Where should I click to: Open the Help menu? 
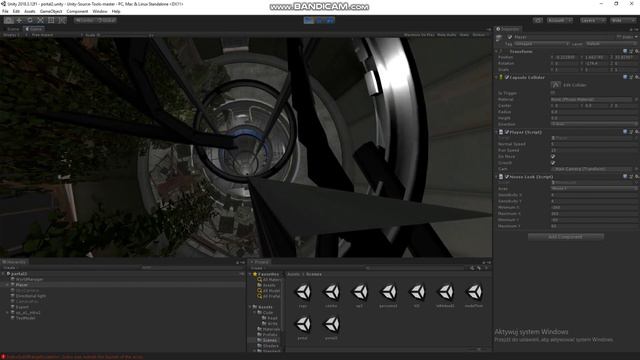point(116,11)
